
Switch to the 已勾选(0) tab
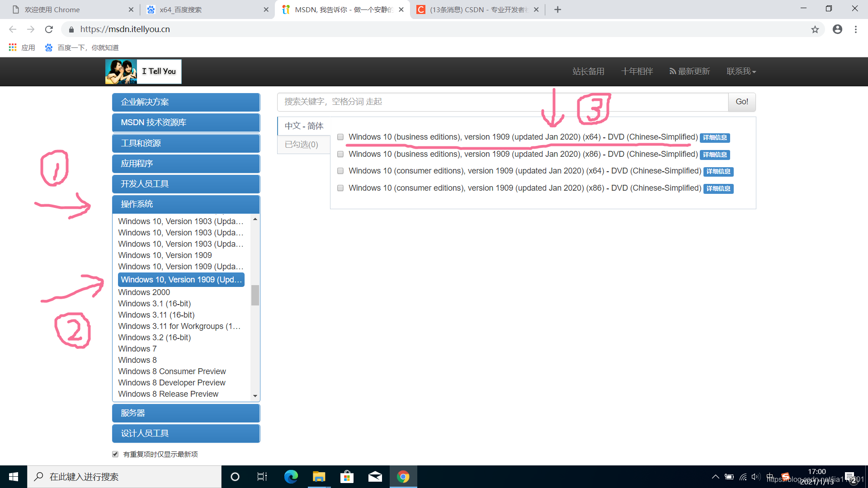tap(302, 145)
